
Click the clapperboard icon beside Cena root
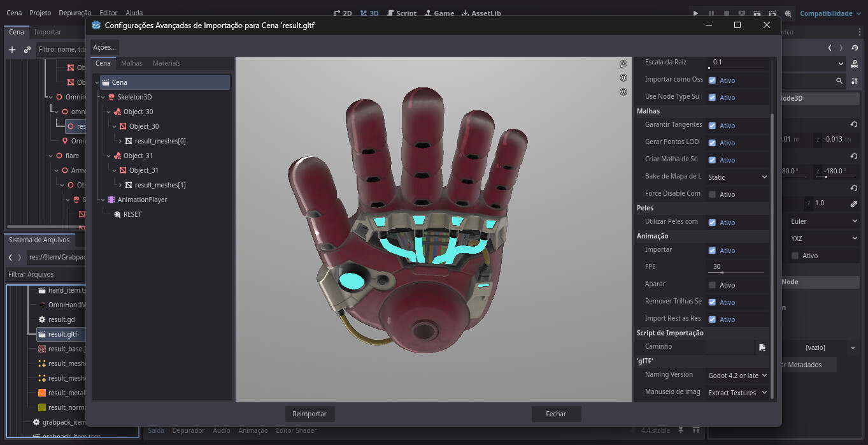106,82
